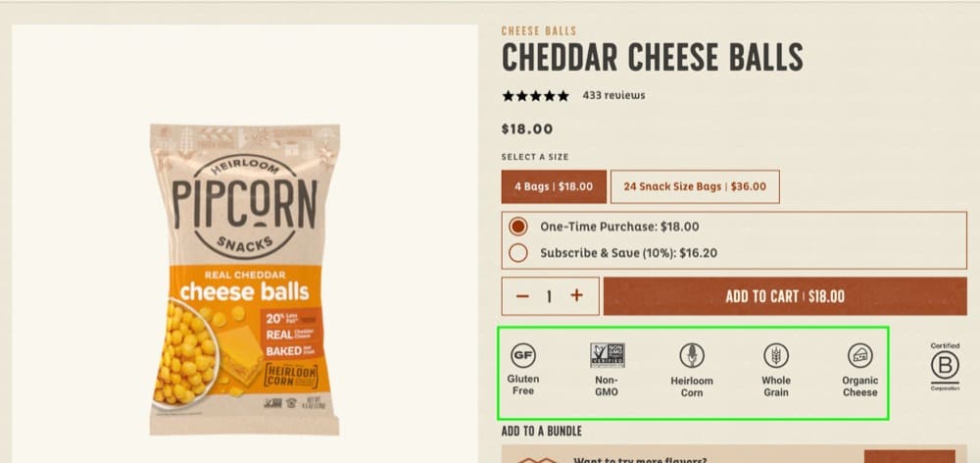Viewport: 980px width, 463px height.
Task: Click the Whole Grain wheat icon
Action: 775,355
